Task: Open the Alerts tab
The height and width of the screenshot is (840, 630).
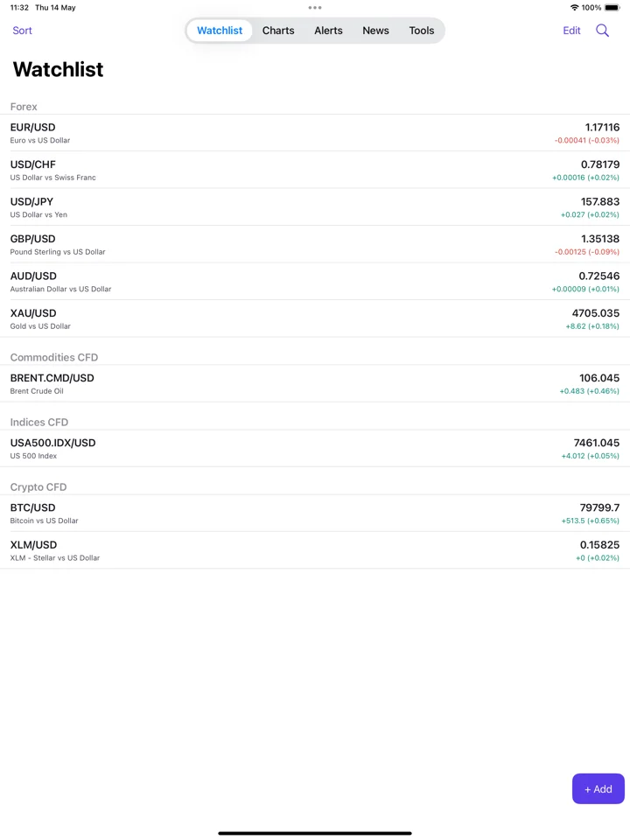Action: pos(328,31)
